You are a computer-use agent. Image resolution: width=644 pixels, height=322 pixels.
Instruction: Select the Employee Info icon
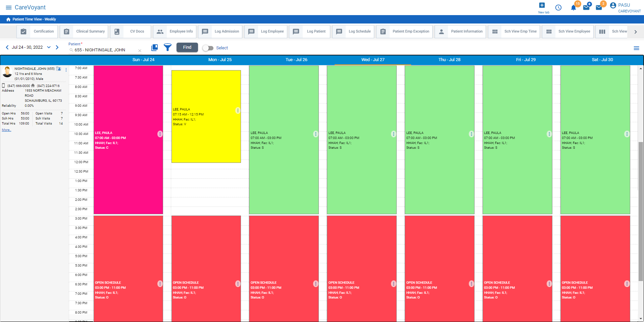(x=160, y=31)
